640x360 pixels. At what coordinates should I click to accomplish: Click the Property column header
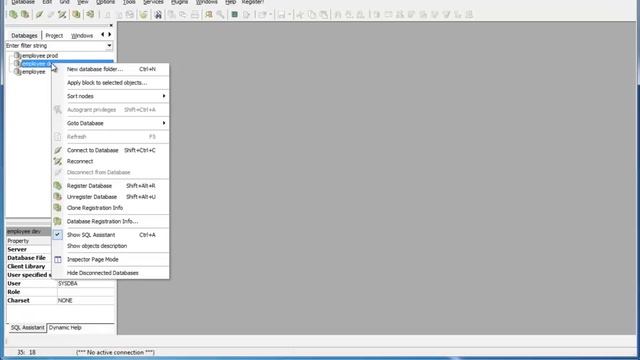click(18, 241)
